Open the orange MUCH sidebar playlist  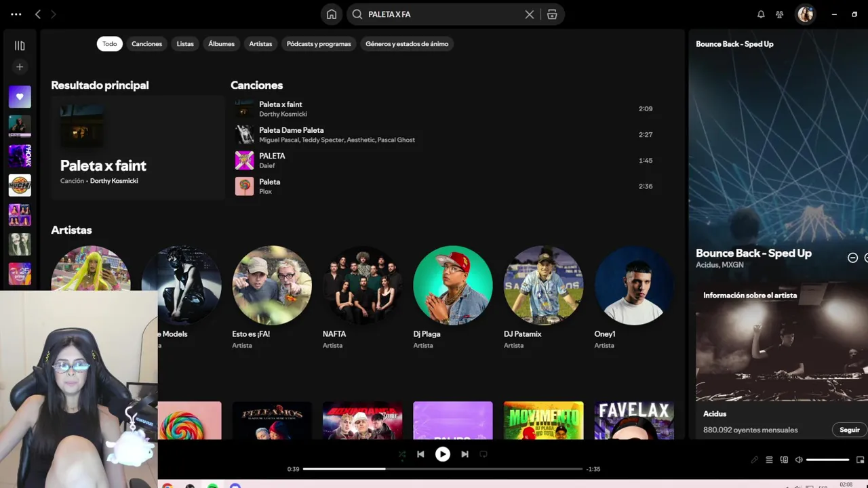pyautogui.click(x=20, y=185)
